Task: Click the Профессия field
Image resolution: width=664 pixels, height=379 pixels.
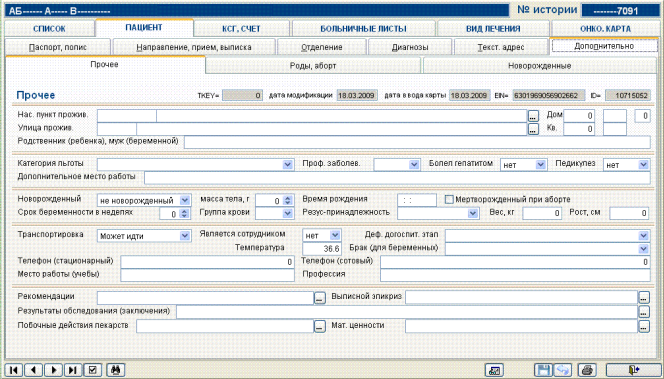Action: coord(515,275)
